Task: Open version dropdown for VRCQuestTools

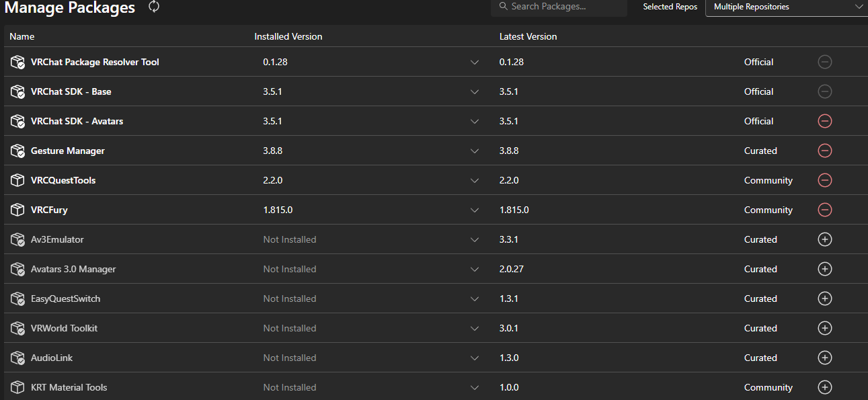Action: (475, 180)
